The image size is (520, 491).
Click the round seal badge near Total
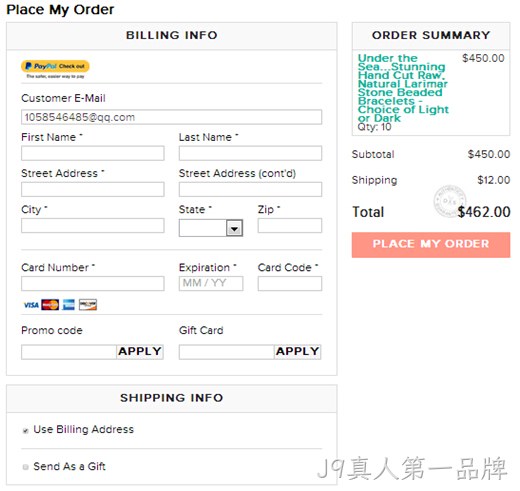click(449, 201)
